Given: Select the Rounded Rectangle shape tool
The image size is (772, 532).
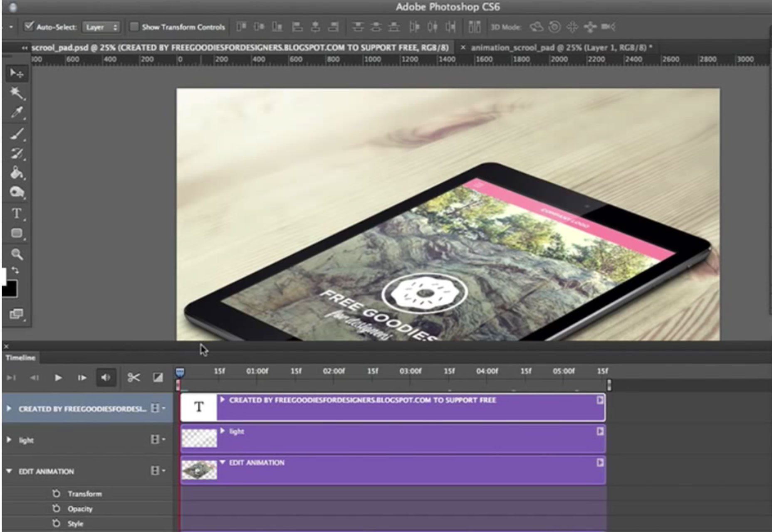Looking at the screenshot, I should [17, 233].
